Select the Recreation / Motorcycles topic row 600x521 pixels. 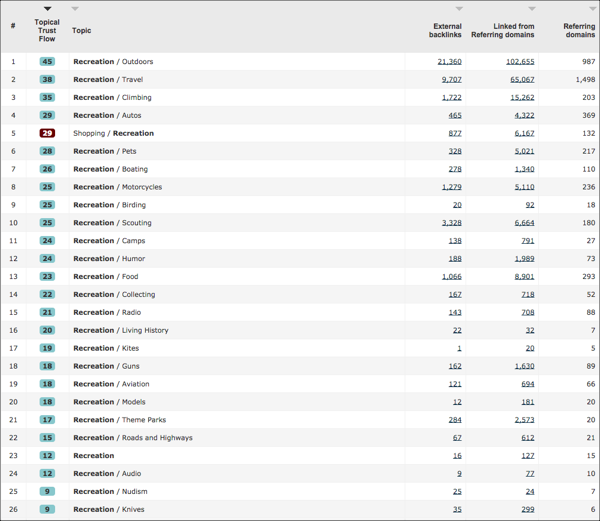coord(117,187)
